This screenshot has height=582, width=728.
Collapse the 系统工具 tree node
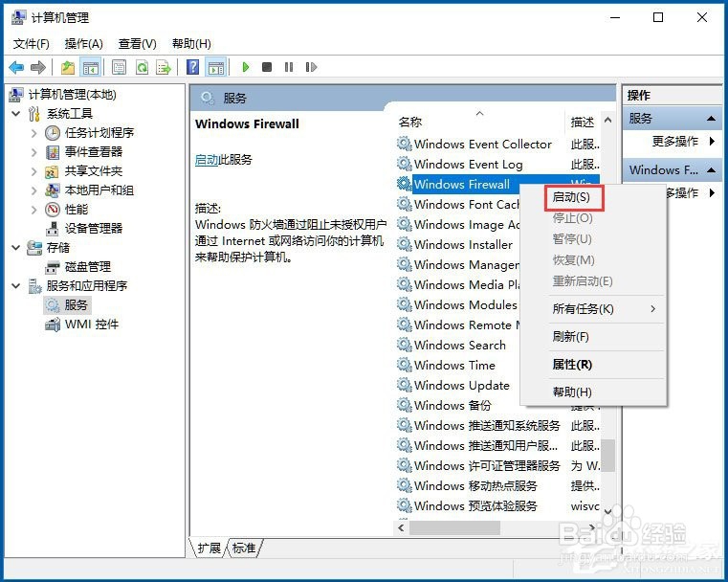(16, 113)
